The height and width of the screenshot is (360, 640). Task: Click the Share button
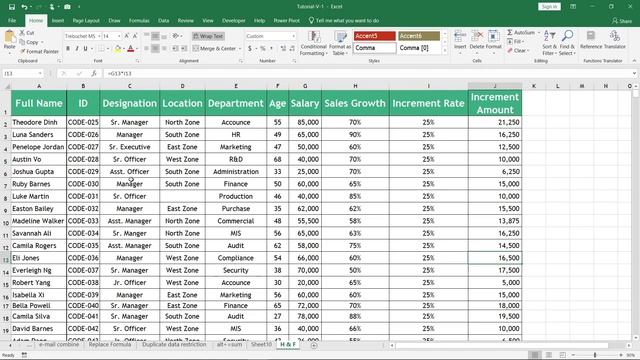click(622, 20)
